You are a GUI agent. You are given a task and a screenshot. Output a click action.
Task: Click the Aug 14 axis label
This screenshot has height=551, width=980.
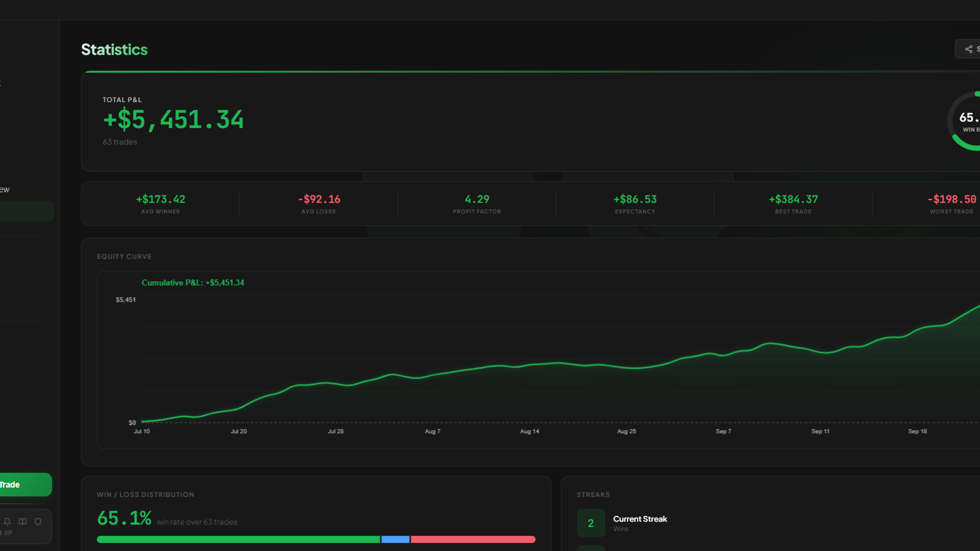(529, 431)
